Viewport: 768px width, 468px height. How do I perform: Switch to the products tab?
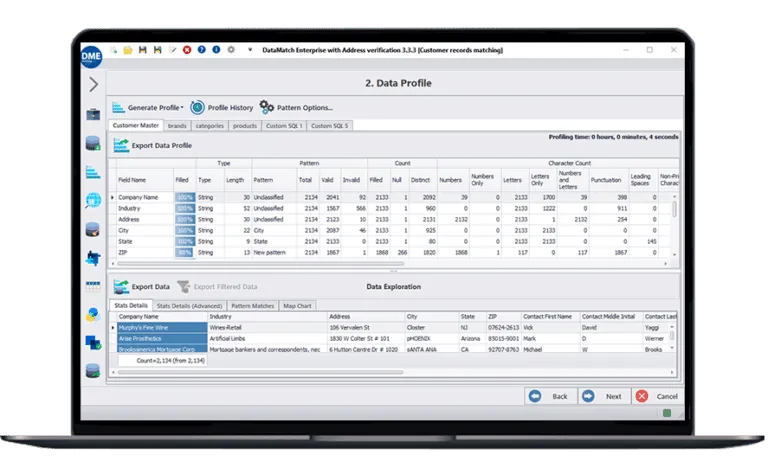pyautogui.click(x=245, y=126)
